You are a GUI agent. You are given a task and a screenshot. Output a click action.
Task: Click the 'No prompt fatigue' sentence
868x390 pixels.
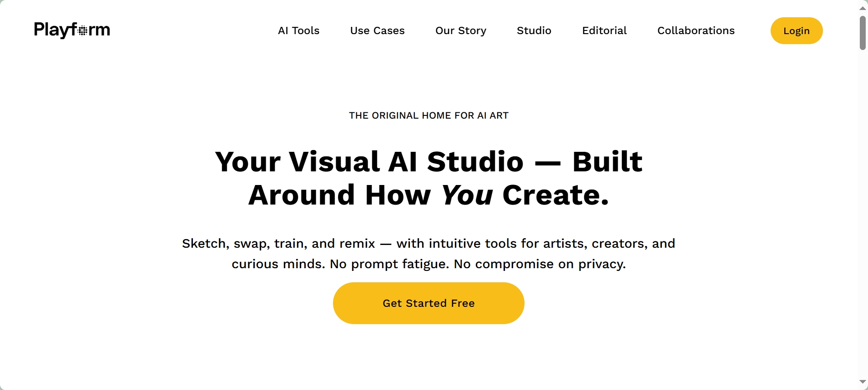pos(389,264)
